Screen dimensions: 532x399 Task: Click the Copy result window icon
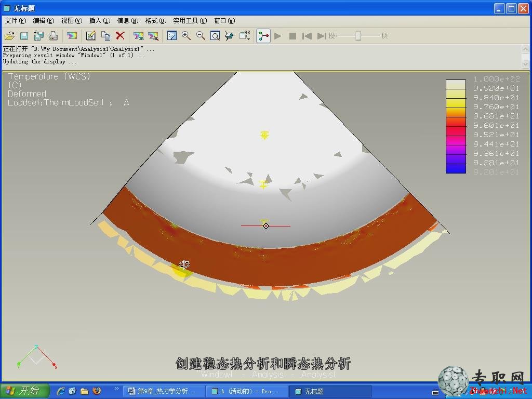[105, 36]
